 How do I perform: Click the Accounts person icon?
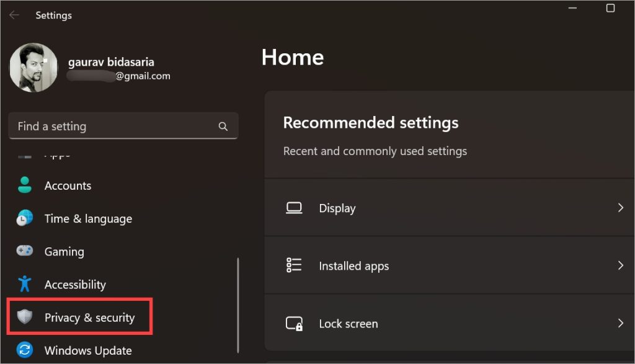25,185
